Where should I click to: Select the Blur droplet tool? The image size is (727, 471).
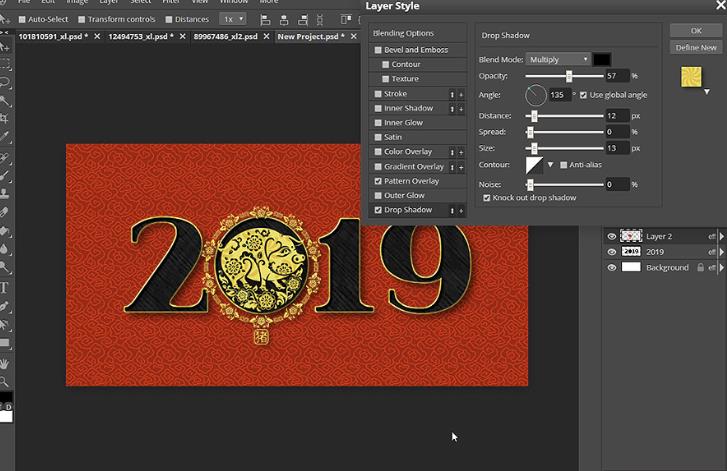4,249
